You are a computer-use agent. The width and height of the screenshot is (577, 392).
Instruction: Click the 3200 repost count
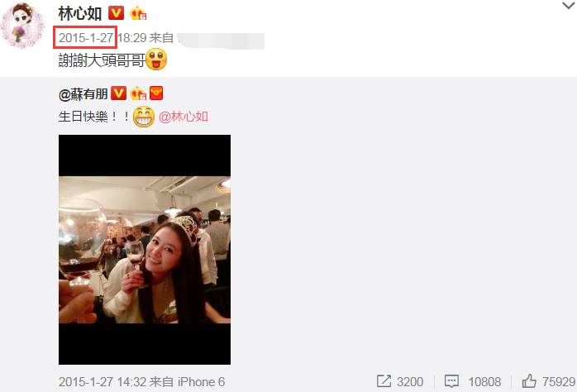coord(410,382)
